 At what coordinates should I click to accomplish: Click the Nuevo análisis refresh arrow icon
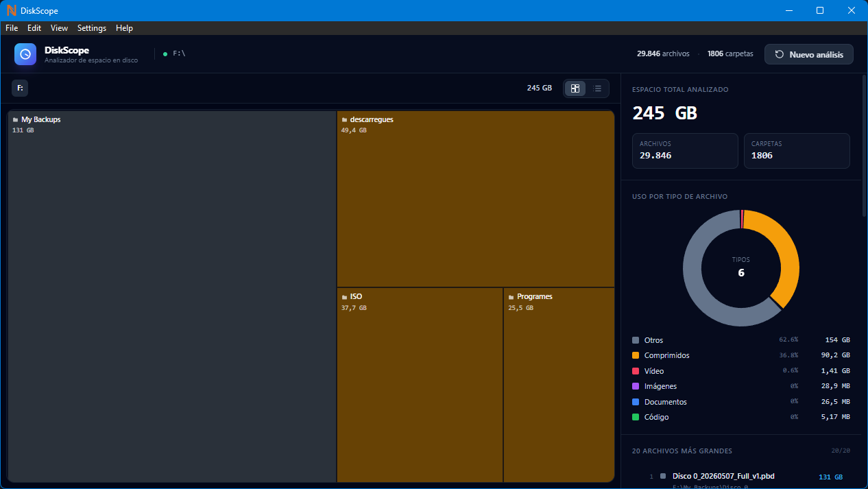(x=780, y=54)
